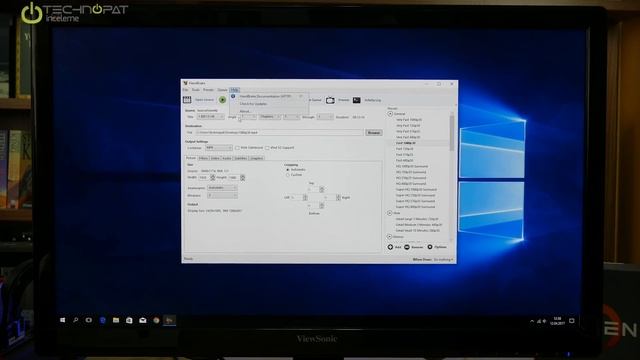Image resolution: width=640 pixels, height=360 pixels.
Task: Open the Title dropdown
Action: (211, 117)
